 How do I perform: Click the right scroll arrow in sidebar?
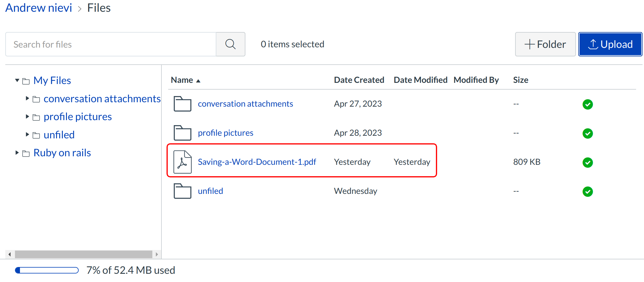pos(157,254)
